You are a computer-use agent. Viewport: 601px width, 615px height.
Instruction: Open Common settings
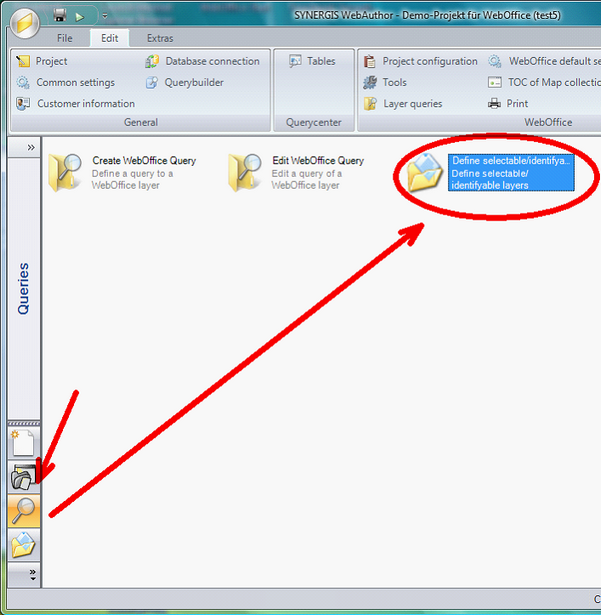[76, 82]
